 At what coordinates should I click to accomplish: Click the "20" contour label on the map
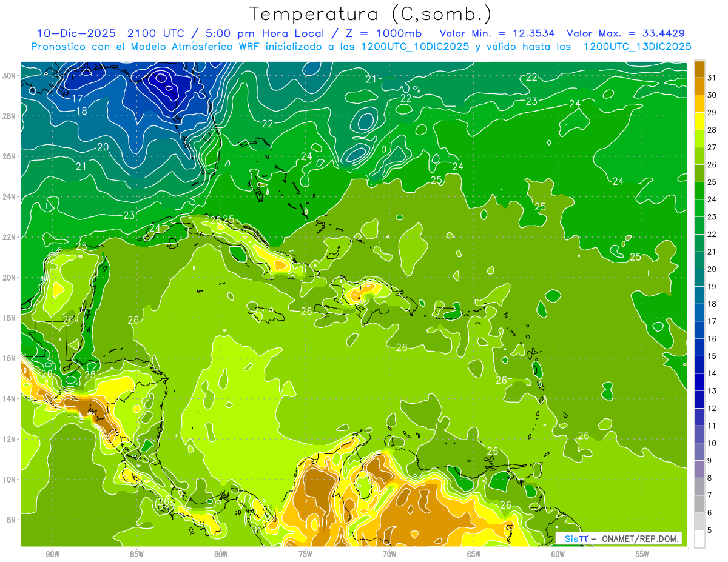point(103,147)
